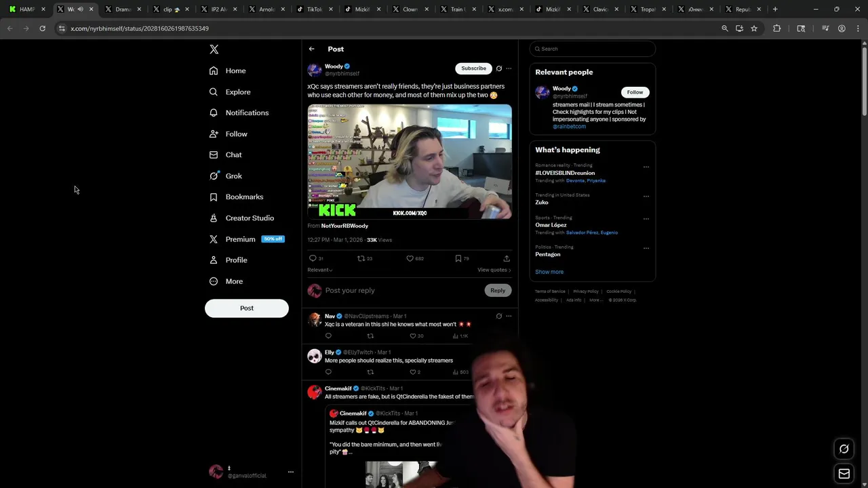More options for Zuko trend
Viewport: 868px width, 488px height.
(x=646, y=197)
